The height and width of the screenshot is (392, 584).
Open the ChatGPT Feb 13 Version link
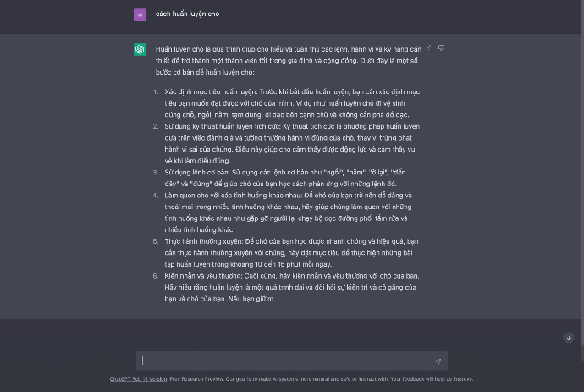132,378
